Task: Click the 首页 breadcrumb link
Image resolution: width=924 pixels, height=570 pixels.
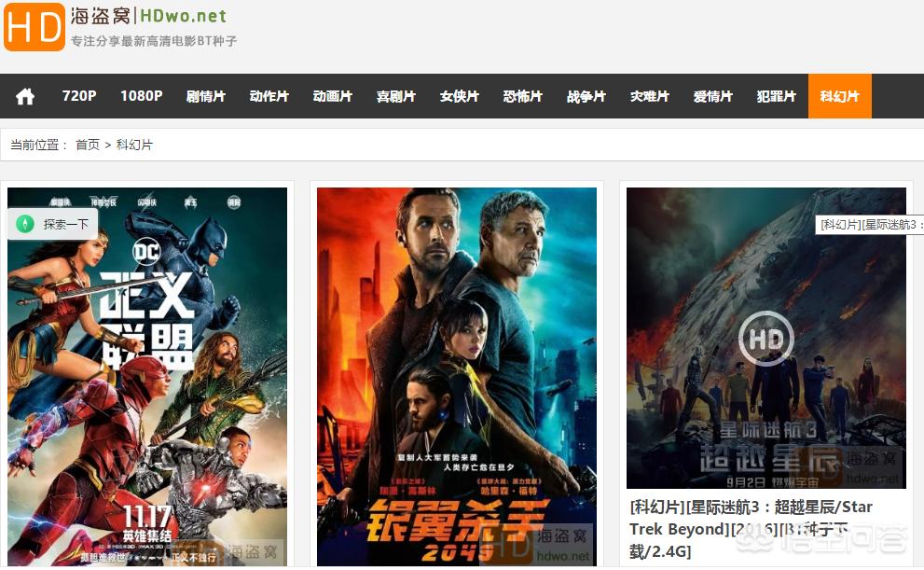Action: click(x=88, y=145)
